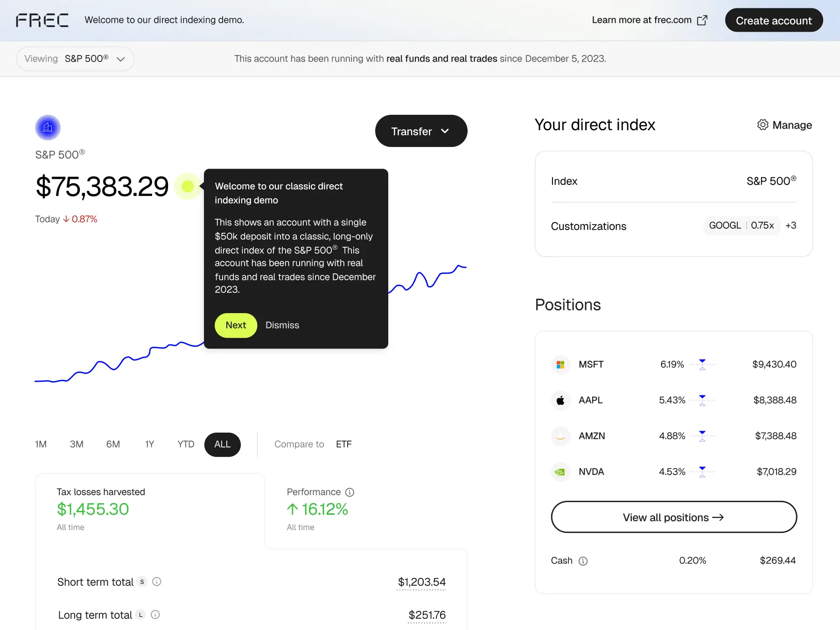Viewport: 840px width, 630px height.
Task: Switch chart to 1Y range
Action: 149,444
